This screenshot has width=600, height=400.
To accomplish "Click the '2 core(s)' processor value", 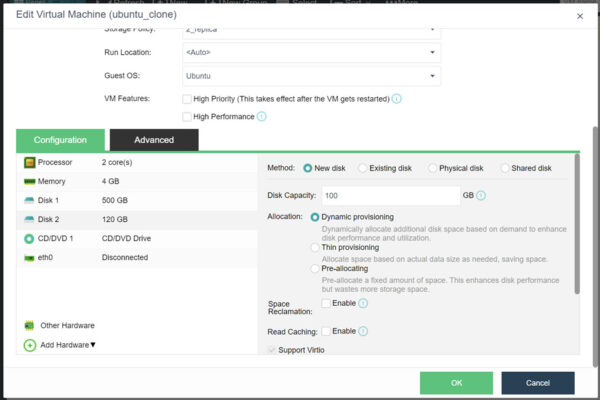I will coord(117,162).
